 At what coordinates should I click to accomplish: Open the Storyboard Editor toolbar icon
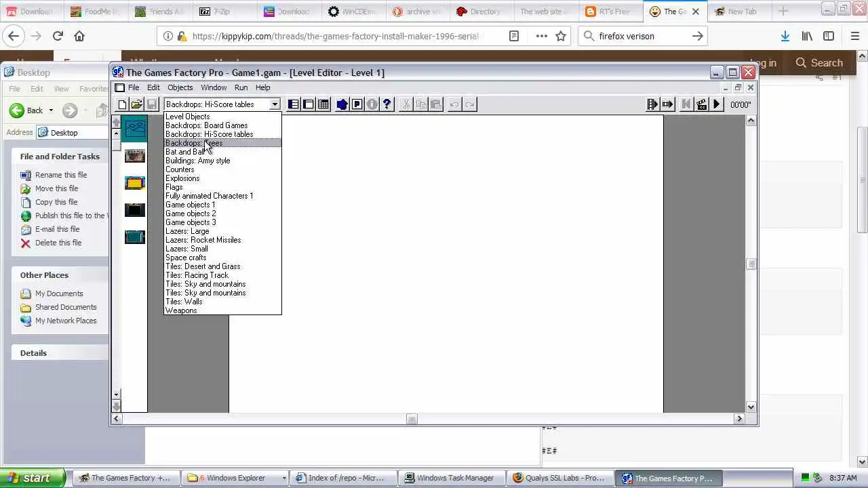tap(294, 104)
